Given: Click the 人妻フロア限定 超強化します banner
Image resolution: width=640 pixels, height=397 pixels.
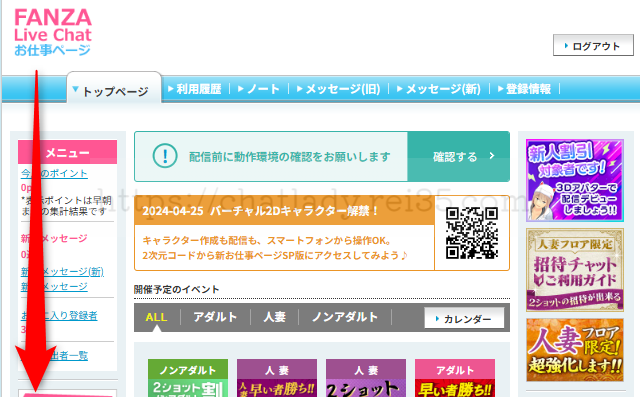Looking at the screenshot, I should pos(575,350).
